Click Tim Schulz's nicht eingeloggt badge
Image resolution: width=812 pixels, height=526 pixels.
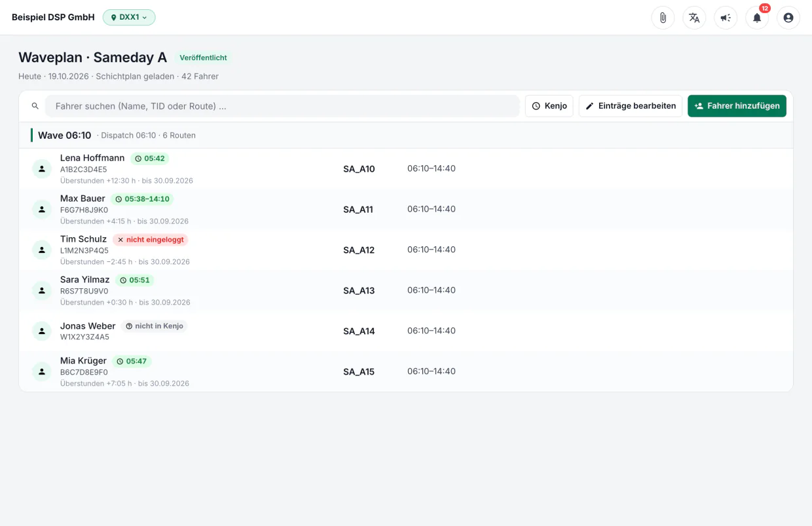pos(150,240)
